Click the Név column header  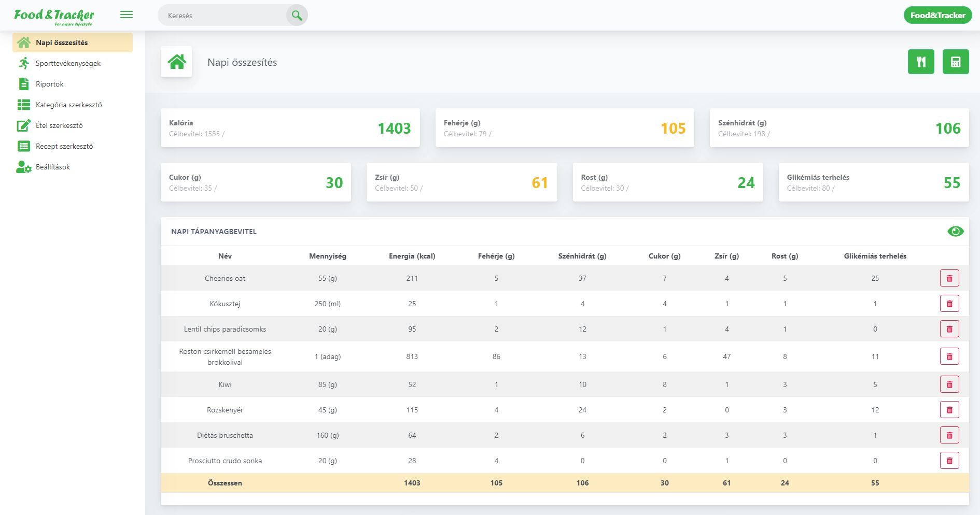click(x=225, y=256)
